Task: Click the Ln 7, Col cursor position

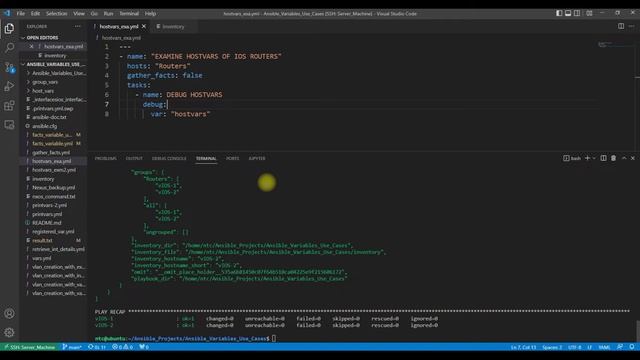Action: point(523,347)
